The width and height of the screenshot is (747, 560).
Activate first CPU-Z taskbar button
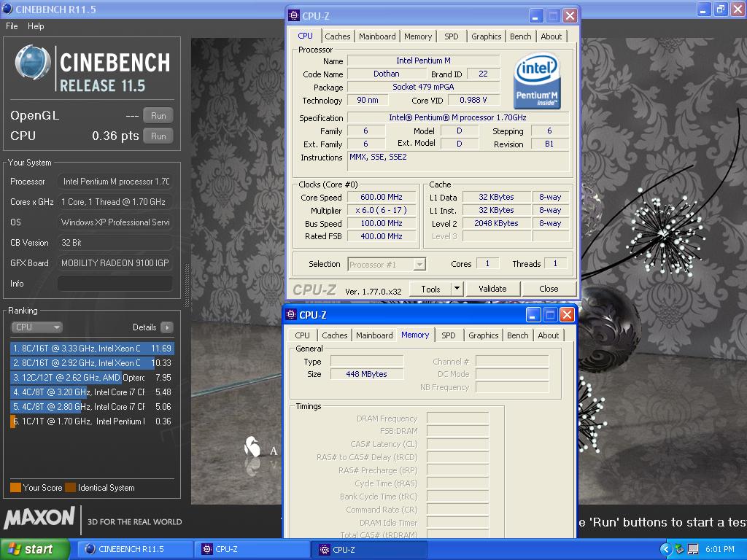[x=252, y=549]
